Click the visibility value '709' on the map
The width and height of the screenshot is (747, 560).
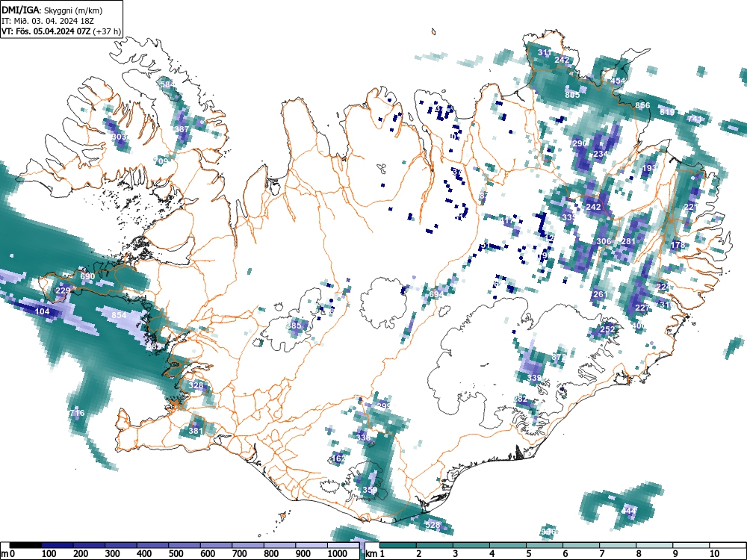161,161
